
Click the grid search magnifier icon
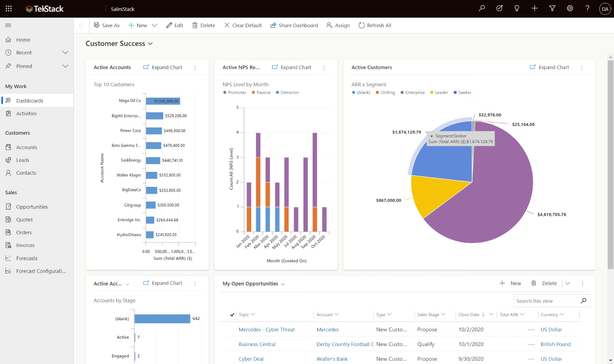[x=584, y=301]
